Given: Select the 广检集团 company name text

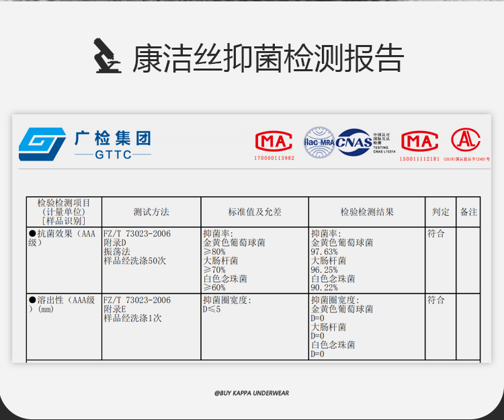Looking at the screenshot, I should [112, 138].
